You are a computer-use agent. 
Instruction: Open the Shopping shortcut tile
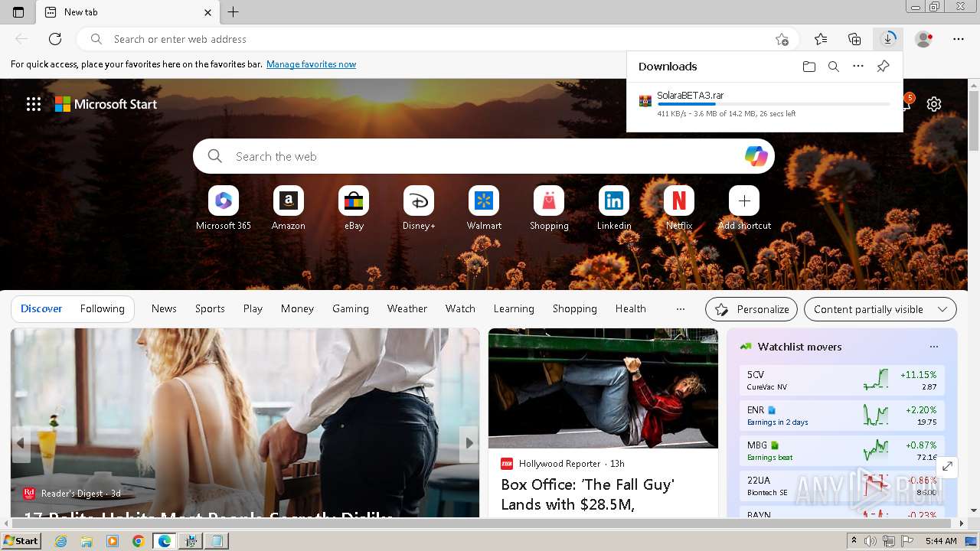click(549, 208)
